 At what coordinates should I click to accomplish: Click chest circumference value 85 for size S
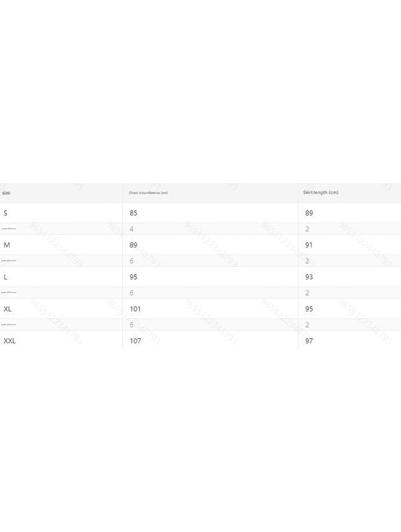point(133,213)
